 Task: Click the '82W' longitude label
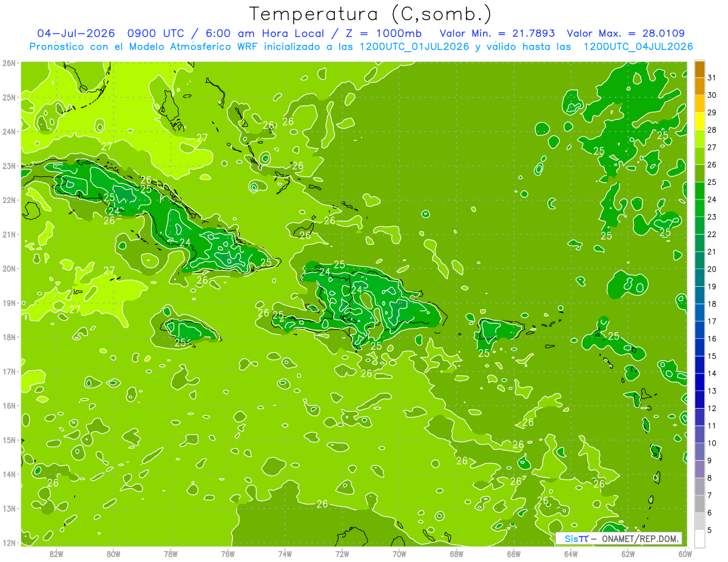[56, 554]
